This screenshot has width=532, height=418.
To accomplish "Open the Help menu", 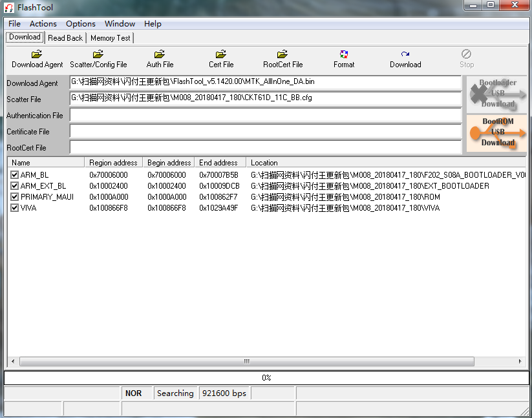I will click(153, 24).
